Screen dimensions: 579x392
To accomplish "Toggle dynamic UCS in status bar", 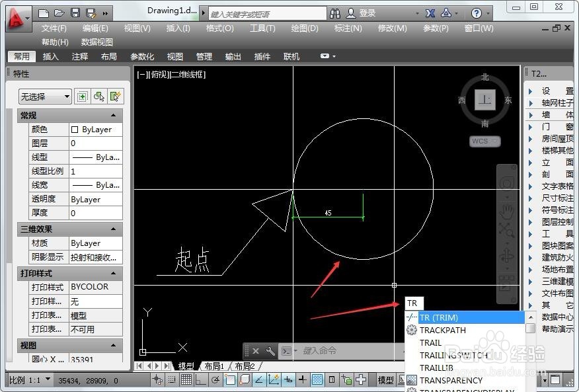I will [x=274, y=379].
